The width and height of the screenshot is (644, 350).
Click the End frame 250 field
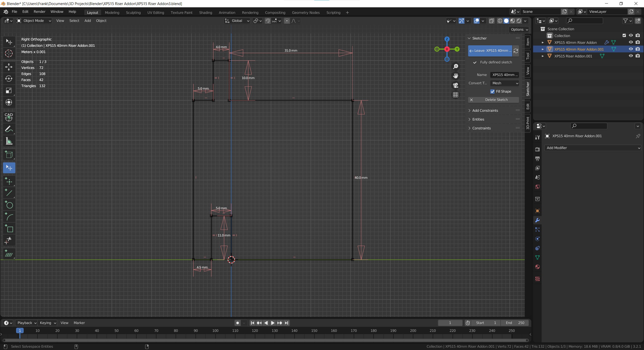pyautogui.click(x=514, y=323)
